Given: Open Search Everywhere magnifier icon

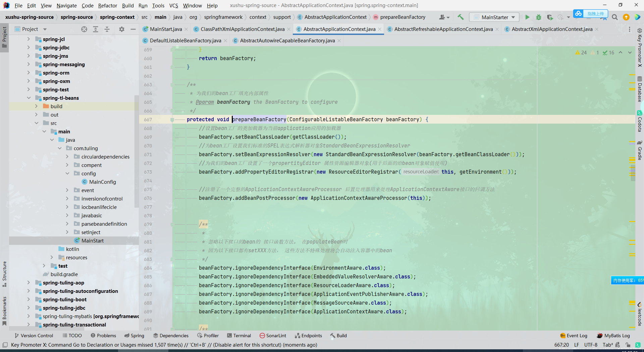Looking at the screenshot, I should [615, 17].
